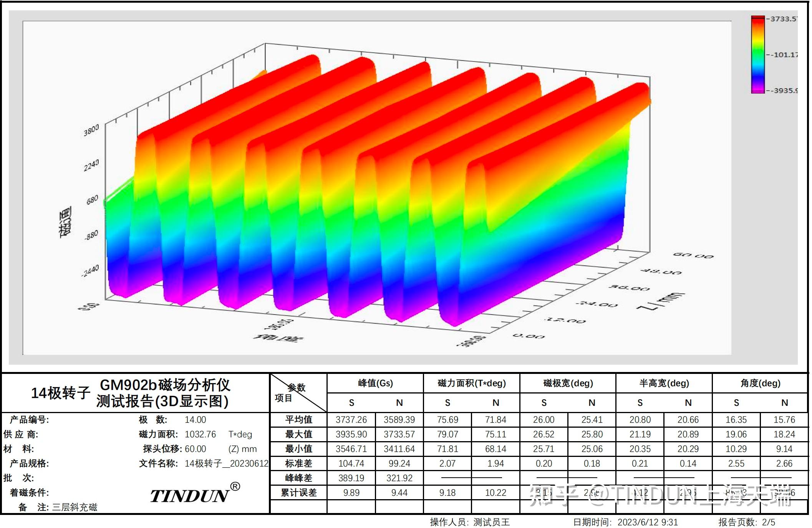Click the date time 2023/6/12 9:31

(648, 522)
